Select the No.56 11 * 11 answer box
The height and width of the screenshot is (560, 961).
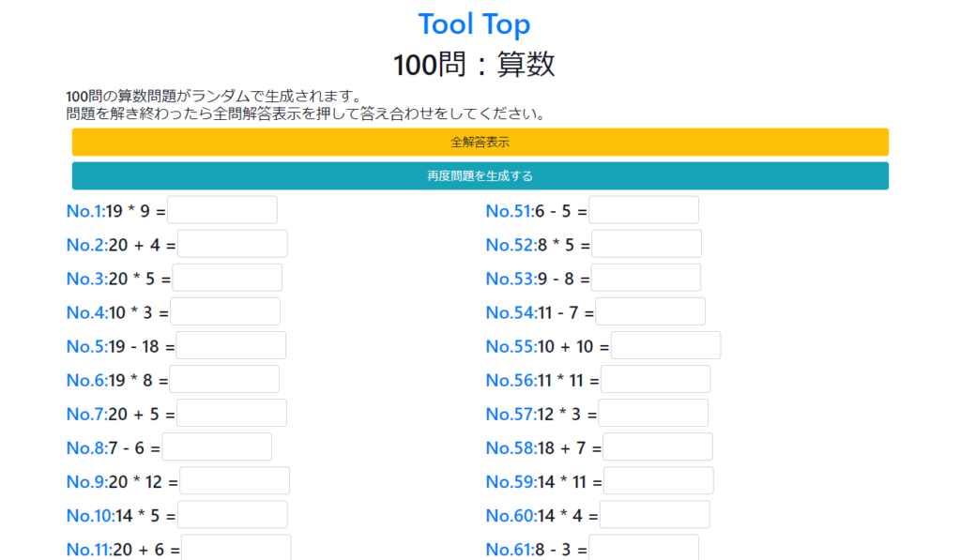pyautogui.click(x=656, y=379)
